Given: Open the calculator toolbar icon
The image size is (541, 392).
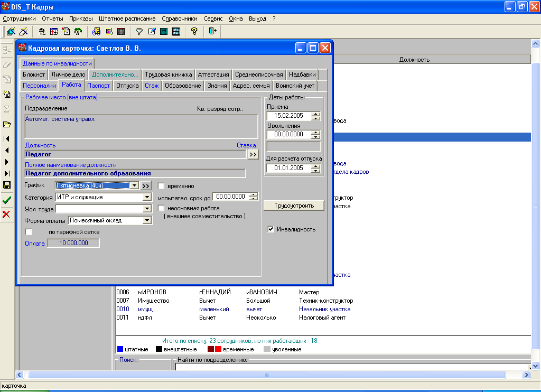Looking at the screenshot, I should 164,32.
